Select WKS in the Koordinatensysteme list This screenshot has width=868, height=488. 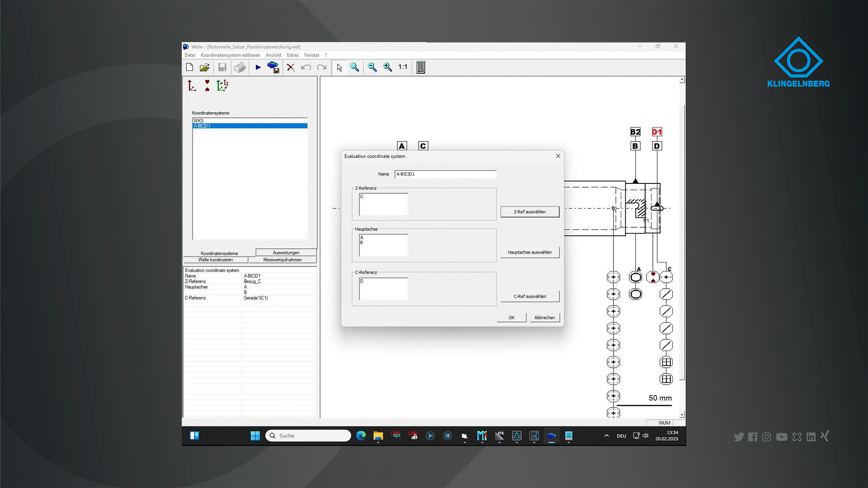tap(250, 121)
